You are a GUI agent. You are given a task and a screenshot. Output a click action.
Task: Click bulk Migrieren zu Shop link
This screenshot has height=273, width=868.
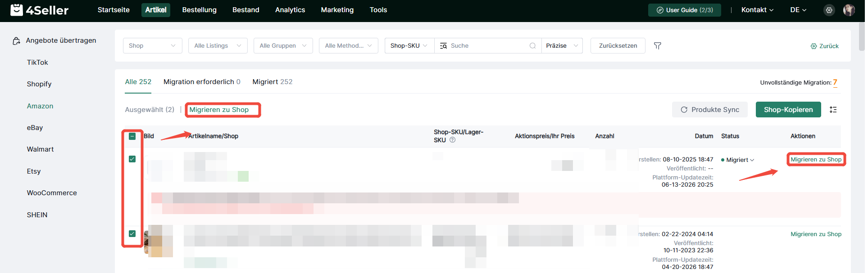pos(219,110)
